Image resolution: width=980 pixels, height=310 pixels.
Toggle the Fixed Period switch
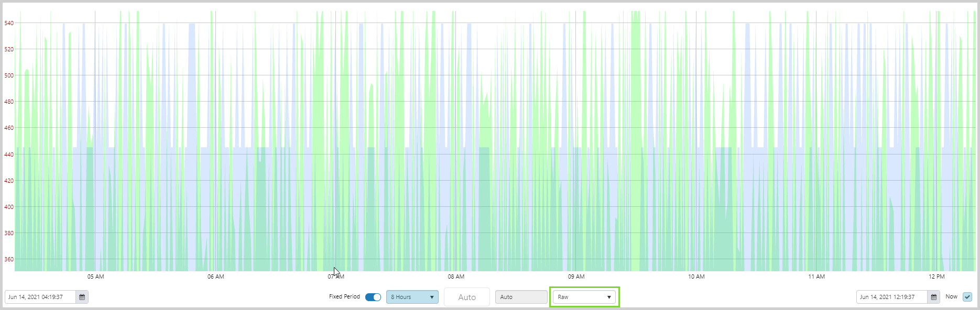[373, 297]
